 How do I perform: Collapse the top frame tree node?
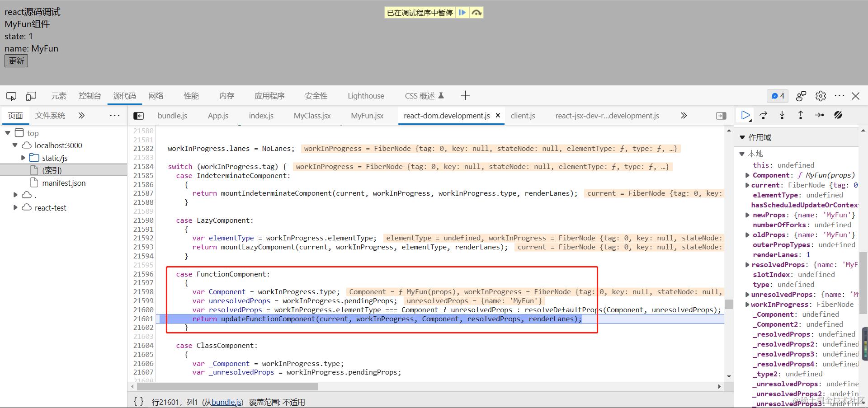pyautogui.click(x=8, y=133)
